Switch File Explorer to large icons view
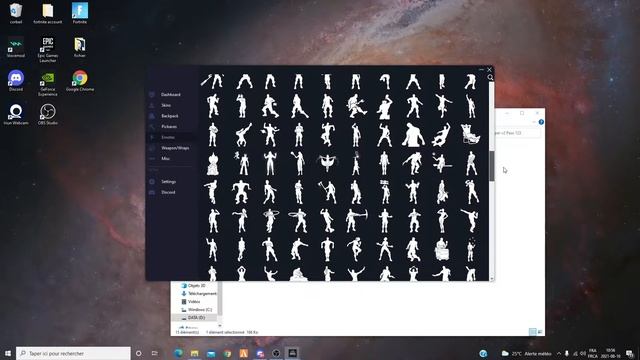The width and height of the screenshot is (640, 360). [x=540, y=332]
